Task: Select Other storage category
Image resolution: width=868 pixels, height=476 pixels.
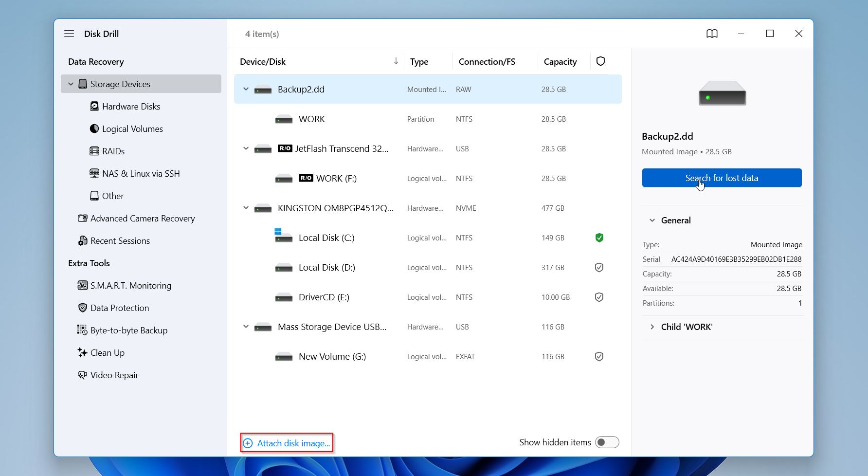Action: point(107,196)
